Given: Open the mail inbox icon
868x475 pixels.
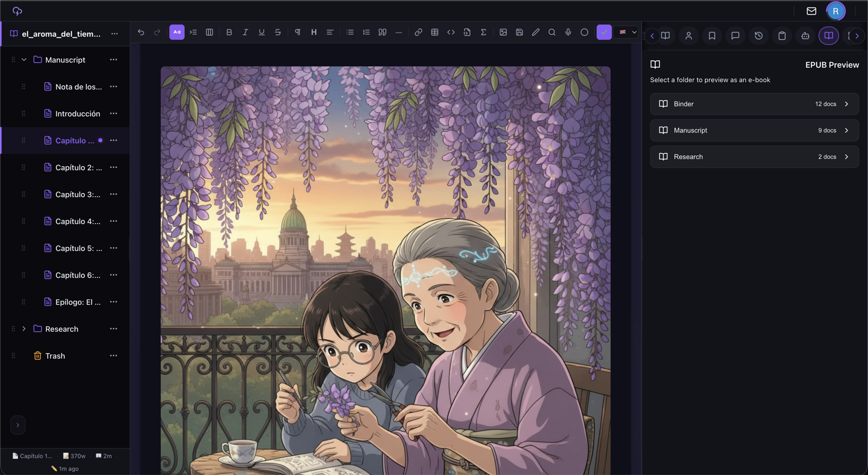Looking at the screenshot, I should pos(811,11).
